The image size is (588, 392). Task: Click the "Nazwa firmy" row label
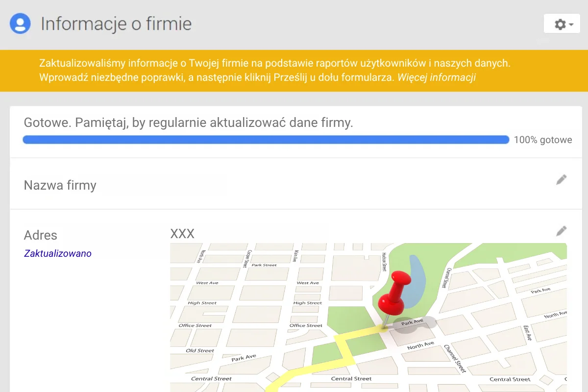point(60,185)
